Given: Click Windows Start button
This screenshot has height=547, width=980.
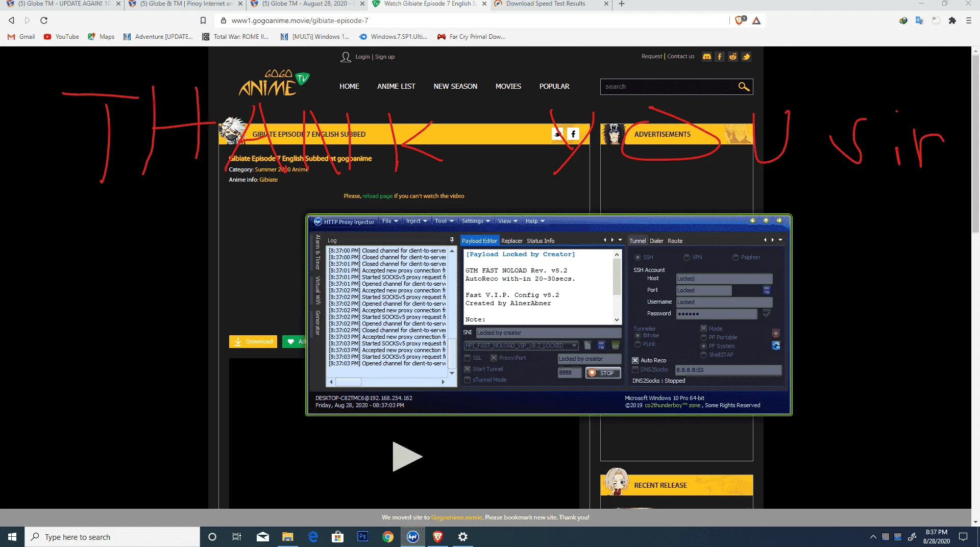Looking at the screenshot, I should [12, 537].
